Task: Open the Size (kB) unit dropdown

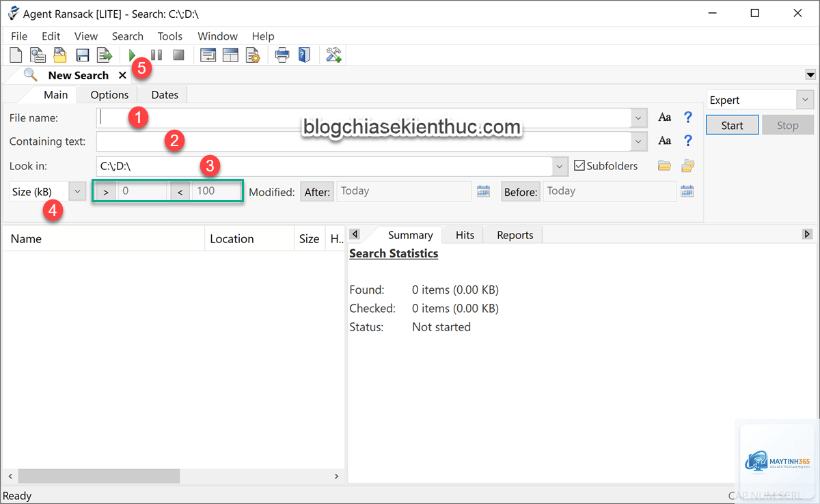Action: click(77, 192)
